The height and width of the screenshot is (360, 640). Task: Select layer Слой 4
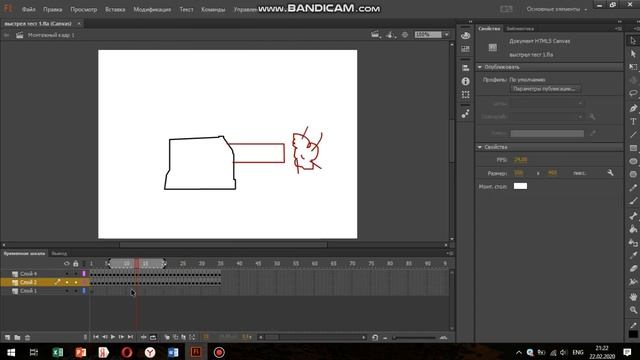click(29, 274)
